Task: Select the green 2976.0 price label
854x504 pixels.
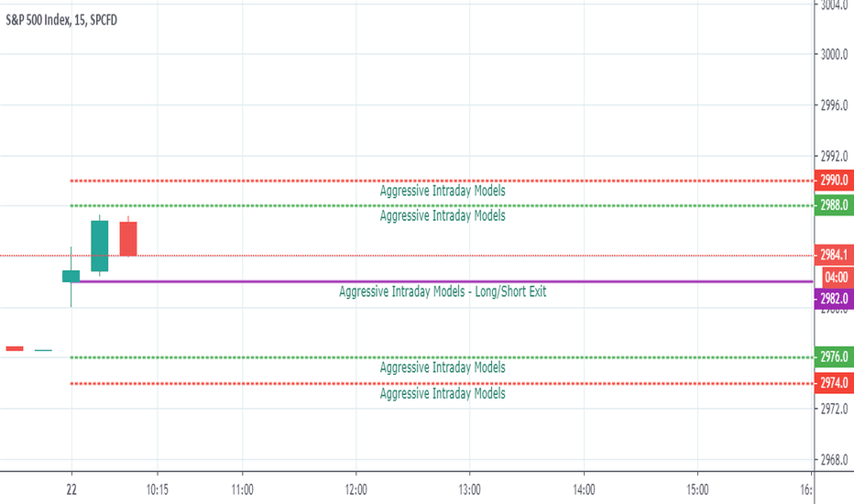Action: [834, 356]
